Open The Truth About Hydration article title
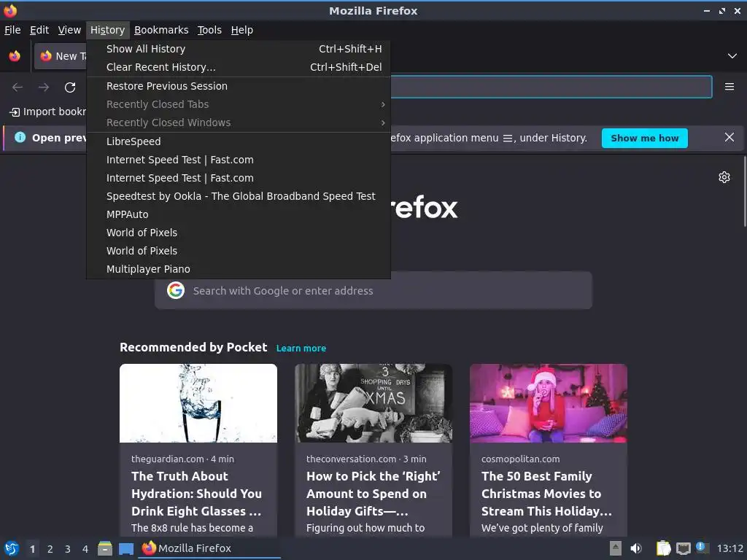 [196, 494]
